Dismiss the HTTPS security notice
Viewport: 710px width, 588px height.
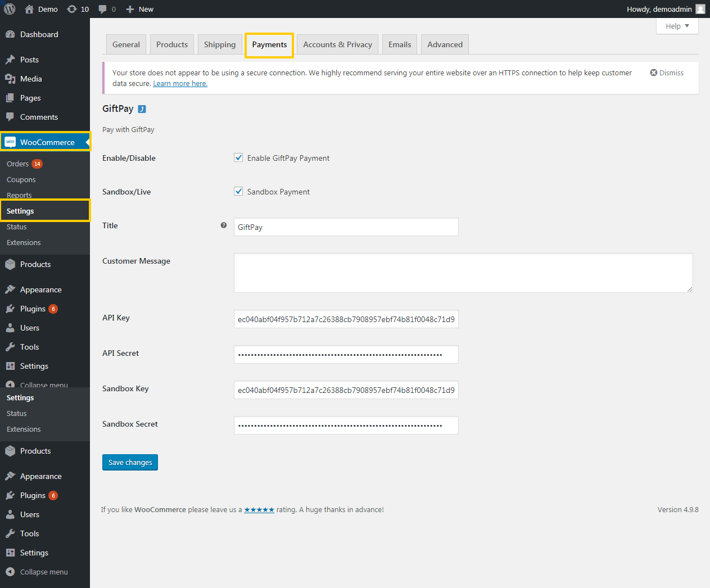(x=667, y=73)
